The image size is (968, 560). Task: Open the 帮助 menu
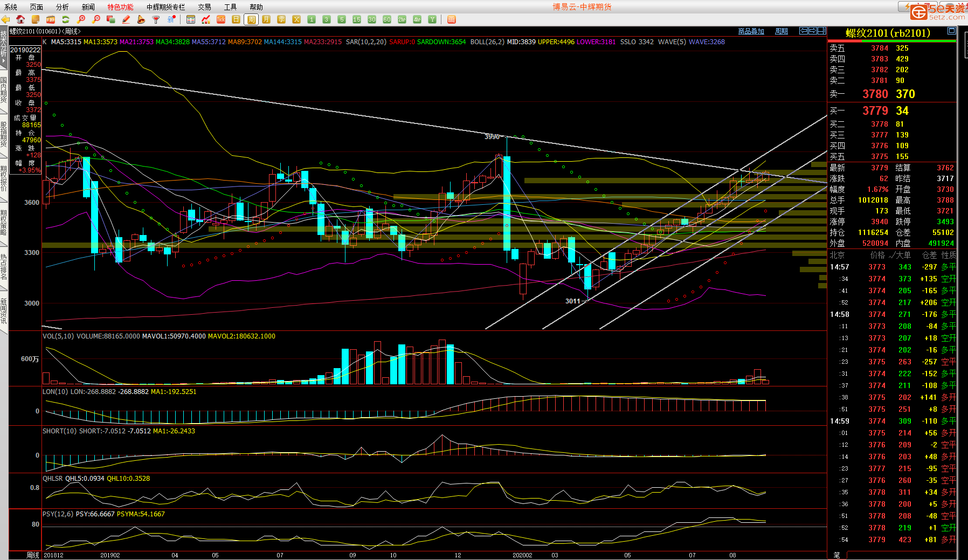tap(257, 7)
